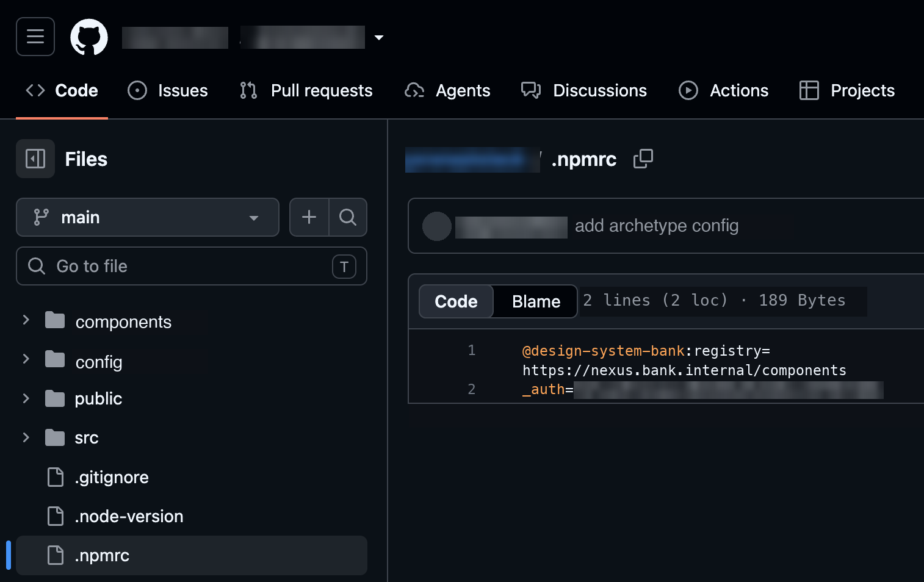Open the .gitignore file
Viewport: 924px width, 582px height.
tap(112, 477)
